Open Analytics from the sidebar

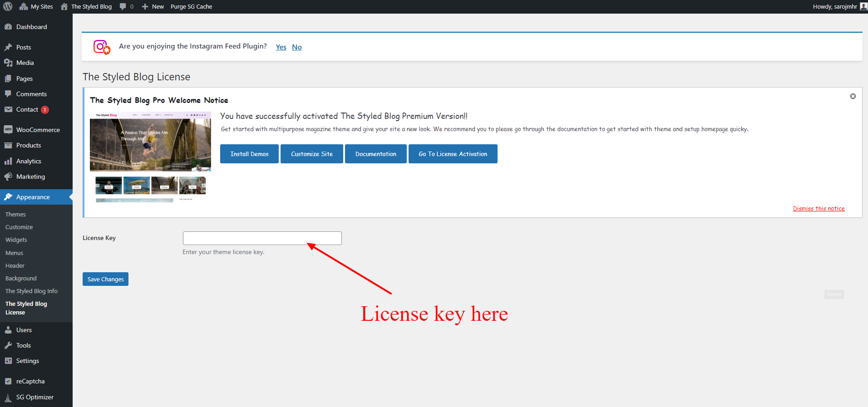(29, 161)
